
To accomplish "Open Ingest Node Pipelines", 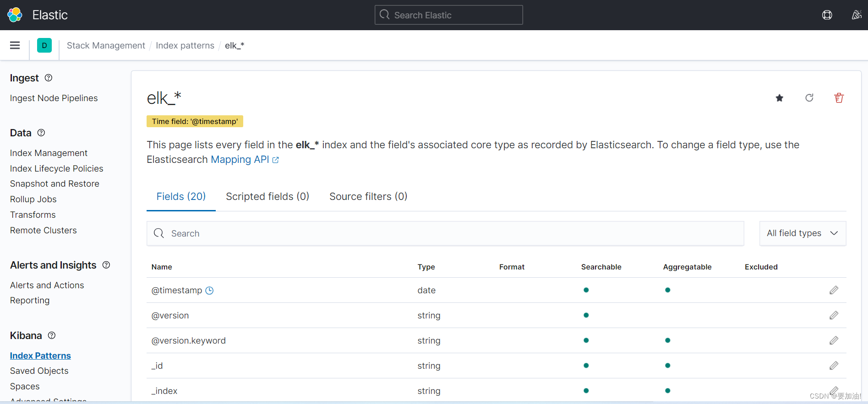I will (54, 98).
